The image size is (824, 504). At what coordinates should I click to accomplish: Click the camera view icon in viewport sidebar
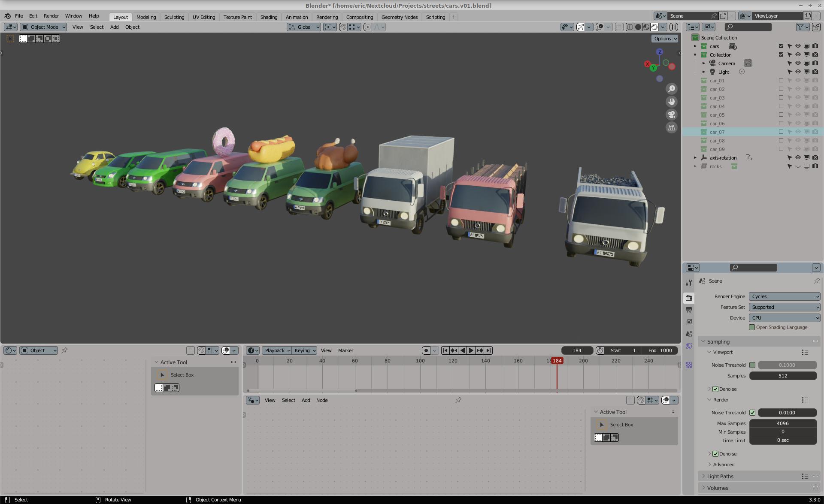tap(671, 115)
